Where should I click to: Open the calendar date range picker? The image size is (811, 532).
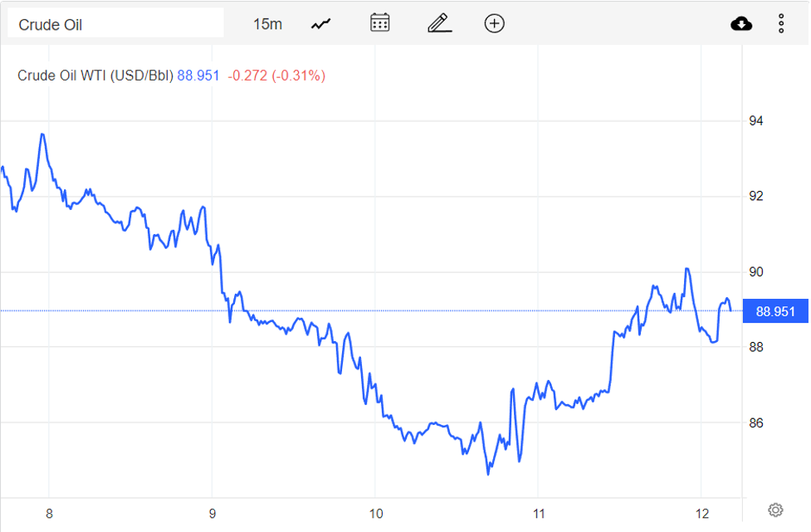379,22
